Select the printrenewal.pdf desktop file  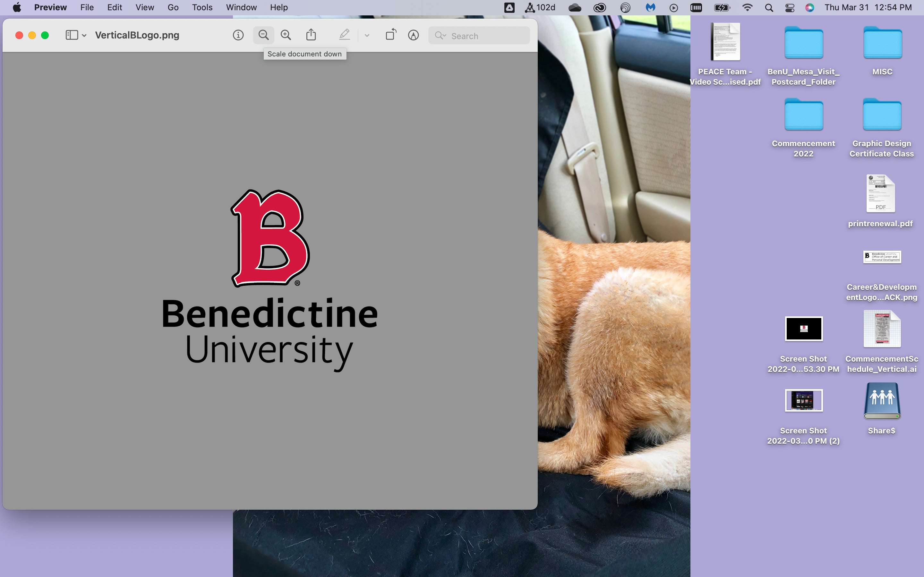pos(880,201)
